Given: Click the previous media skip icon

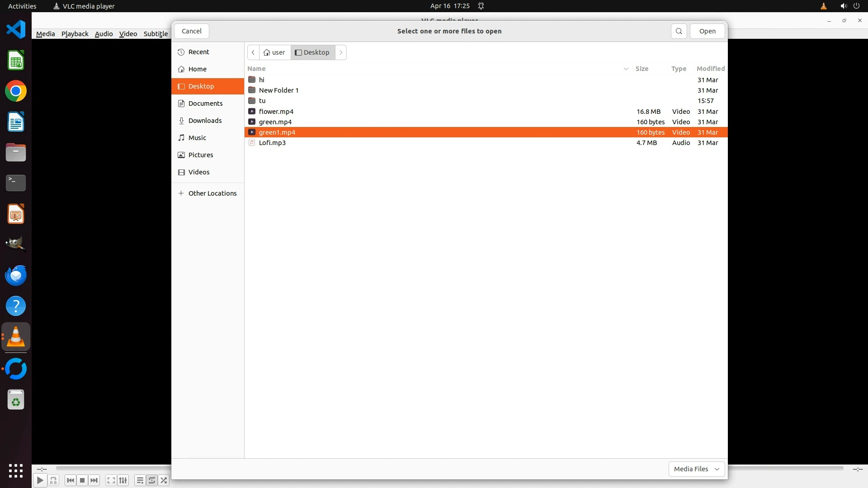Looking at the screenshot, I should coord(70,480).
